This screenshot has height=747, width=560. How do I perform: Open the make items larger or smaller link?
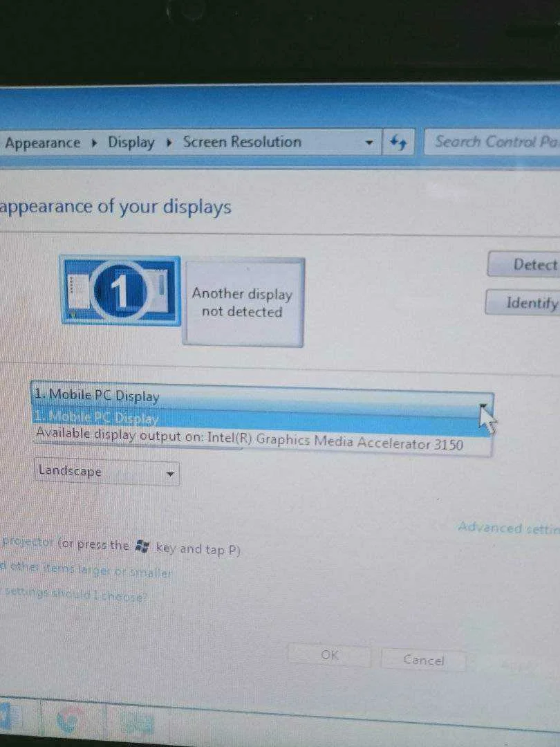point(86,571)
